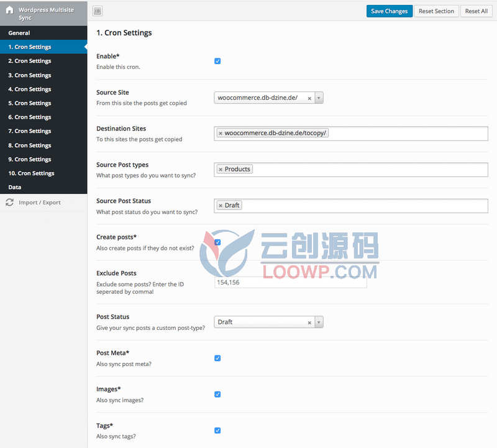Open the Source Post types multi-select field
497x448 pixels.
click(351, 170)
